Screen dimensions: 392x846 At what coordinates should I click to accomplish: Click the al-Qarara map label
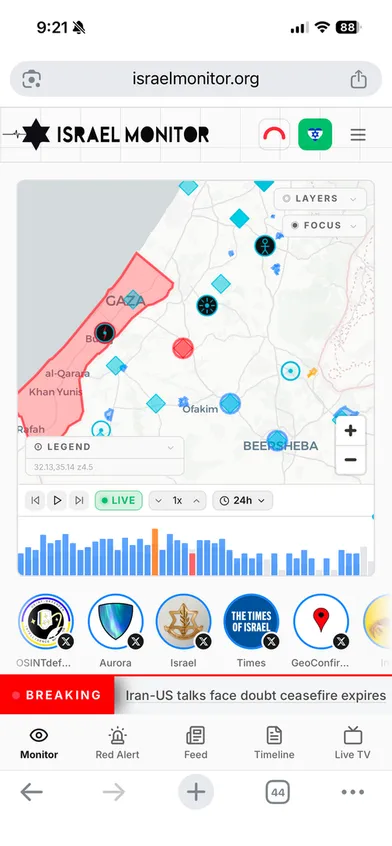(x=67, y=373)
